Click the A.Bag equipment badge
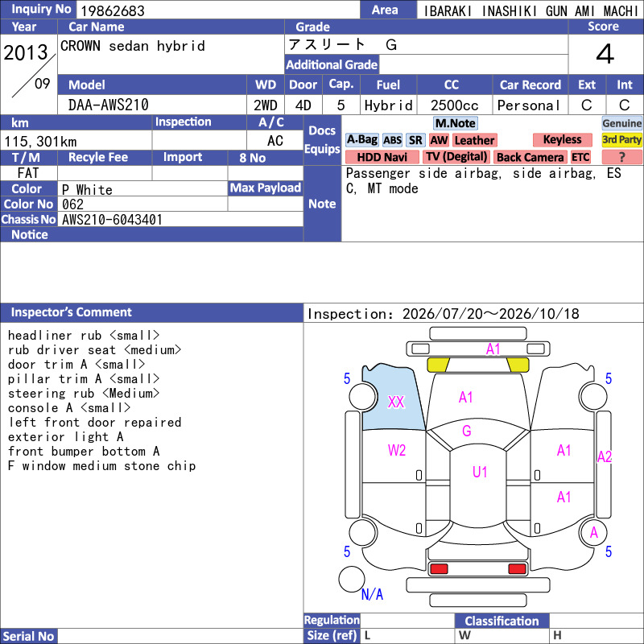 361,140
